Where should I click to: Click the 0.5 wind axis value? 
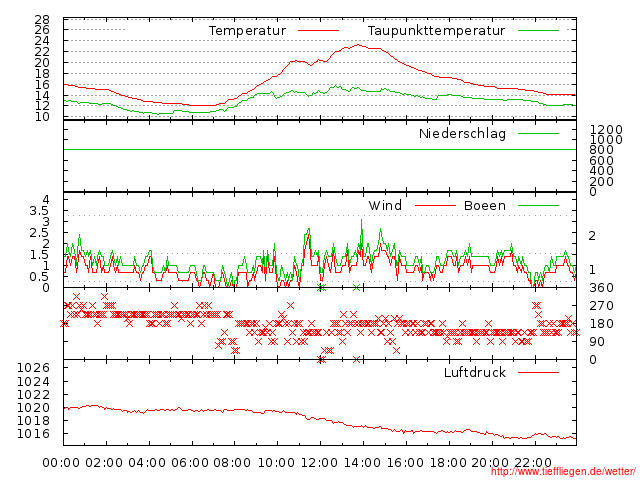[39, 276]
